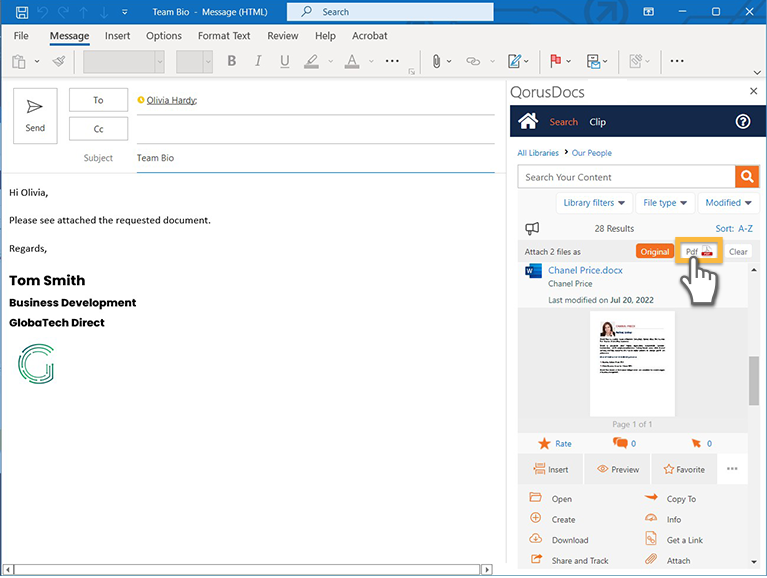Viewport: 767px width, 578px height.
Task: Open more formatting options ellipsis
Action: pyautogui.click(x=392, y=61)
